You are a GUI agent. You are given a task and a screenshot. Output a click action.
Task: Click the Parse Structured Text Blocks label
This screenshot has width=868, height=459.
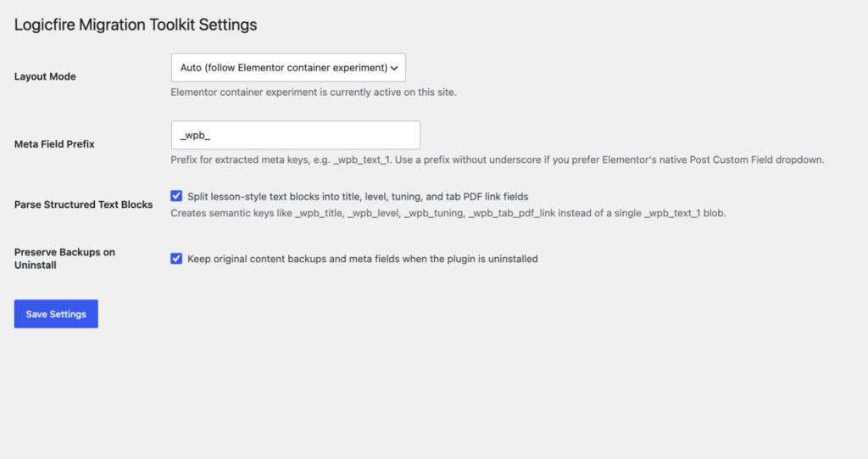84,204
